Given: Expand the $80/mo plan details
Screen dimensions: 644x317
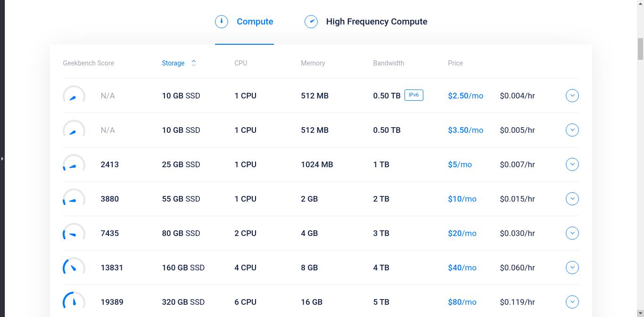Looking at the screenshot, I should [572, 302].
